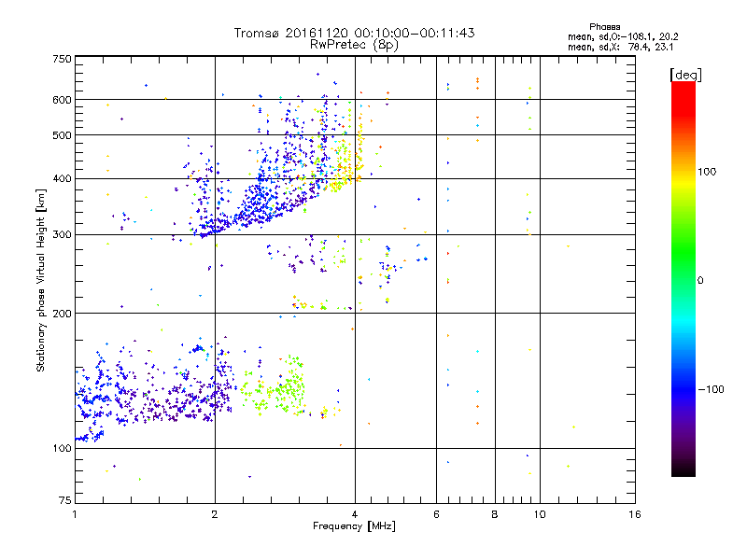Click the '8' tick label on the frequency axis

(495, 514)
